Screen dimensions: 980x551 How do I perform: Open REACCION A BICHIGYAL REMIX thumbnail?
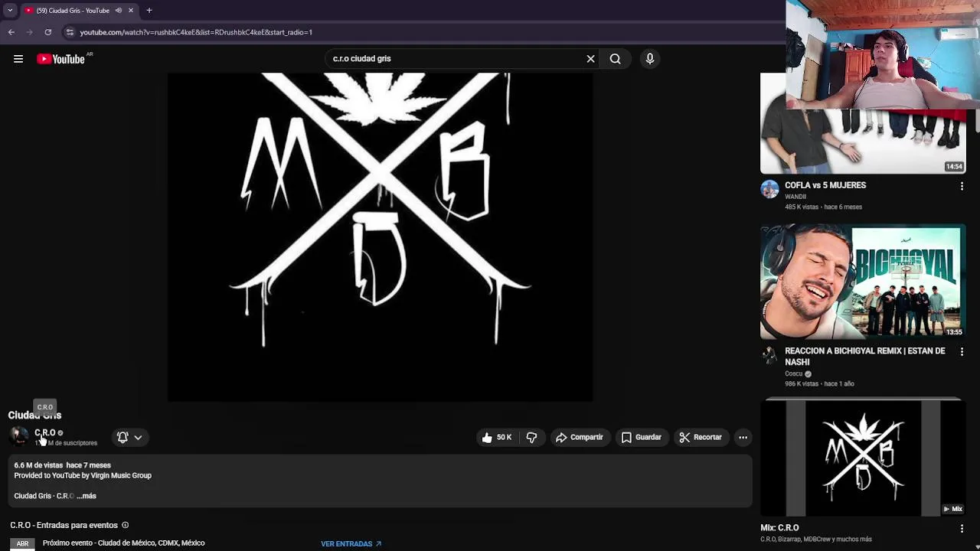pyautogui.click(x=863, y=282)
